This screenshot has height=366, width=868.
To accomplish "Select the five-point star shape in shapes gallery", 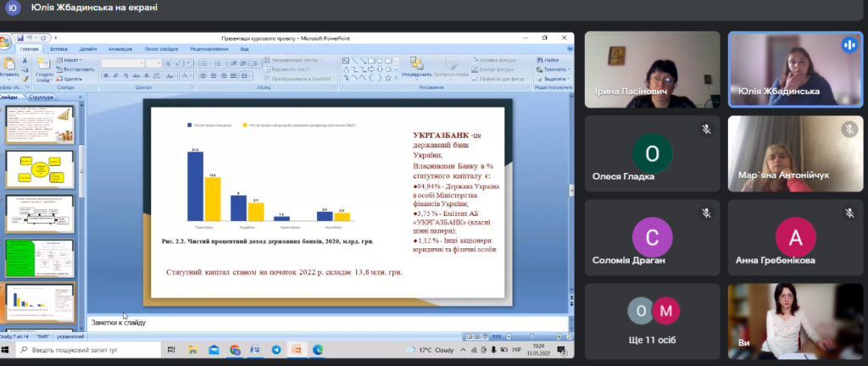I will 388,78.
